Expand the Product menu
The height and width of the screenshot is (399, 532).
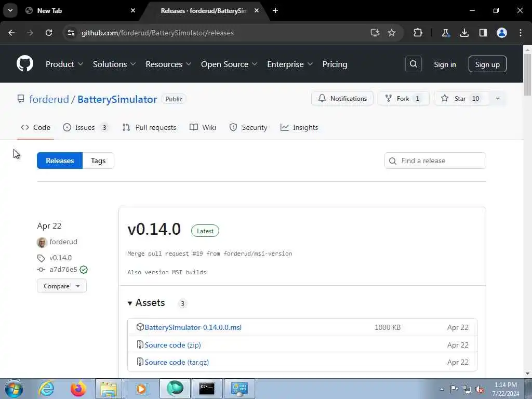[64, 64]
